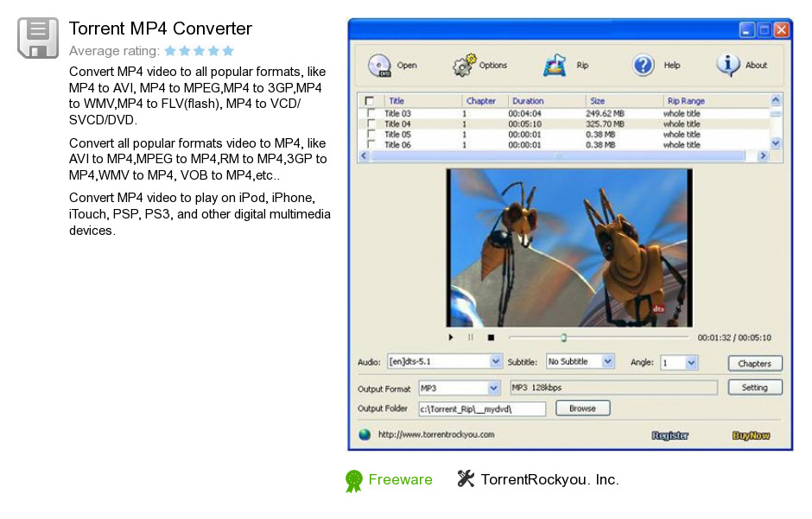812x519 pixels.
Task: Check the Title 05 checkbox
Action: (x=371, y=134)
